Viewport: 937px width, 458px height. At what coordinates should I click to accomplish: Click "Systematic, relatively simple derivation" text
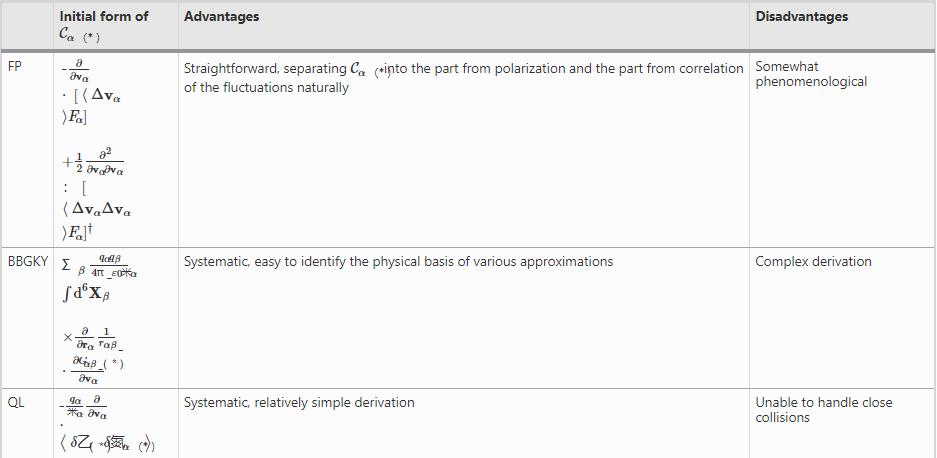pos(299,403)
